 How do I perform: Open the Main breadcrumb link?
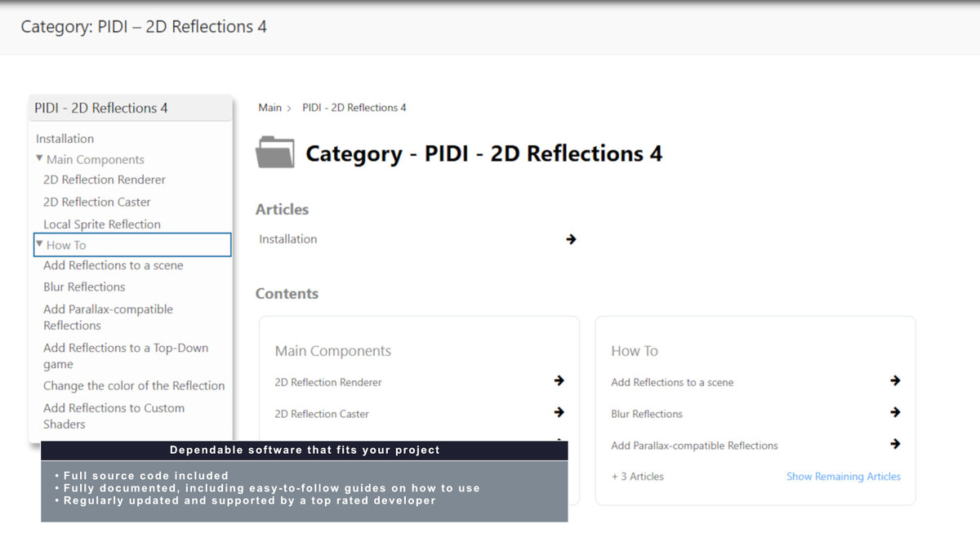[269, 107]
